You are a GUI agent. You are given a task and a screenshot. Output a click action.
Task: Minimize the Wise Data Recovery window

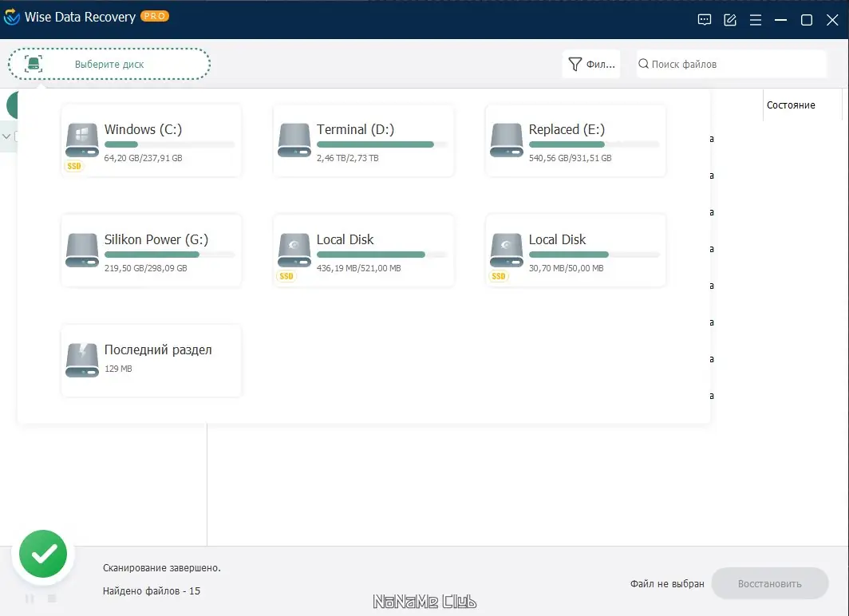click(780, 20)
